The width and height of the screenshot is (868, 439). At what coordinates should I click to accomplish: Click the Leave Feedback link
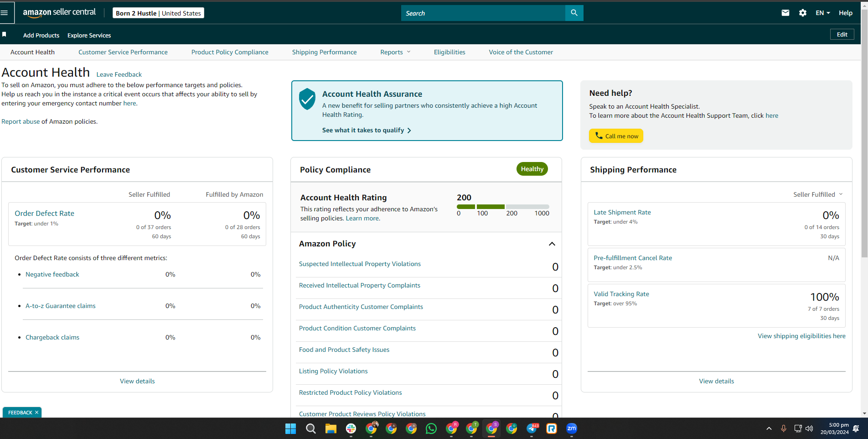[x=119, y=74]
